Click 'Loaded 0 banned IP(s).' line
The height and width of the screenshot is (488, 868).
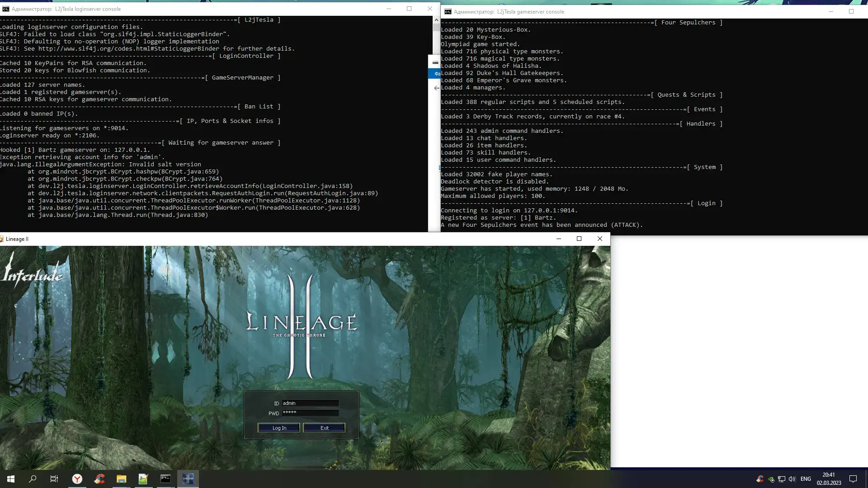pyautogui.click(x=39, y=114)
